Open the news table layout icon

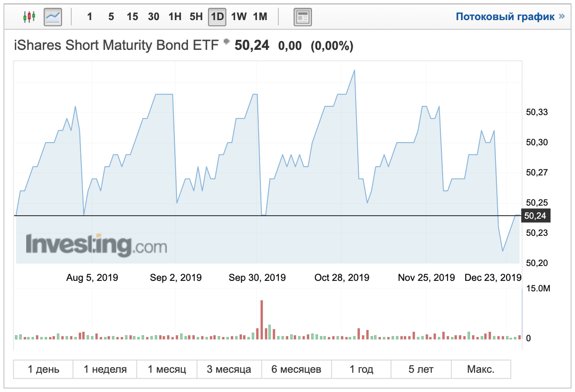pos(303,17)
